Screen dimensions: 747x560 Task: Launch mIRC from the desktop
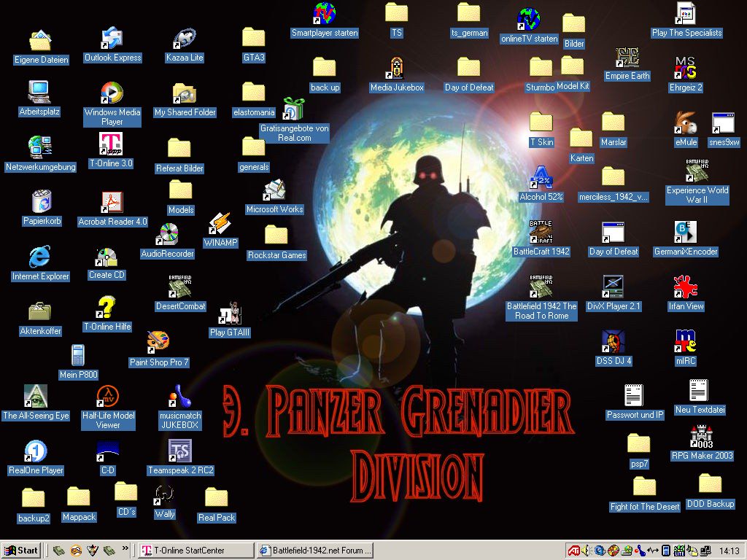686,342
